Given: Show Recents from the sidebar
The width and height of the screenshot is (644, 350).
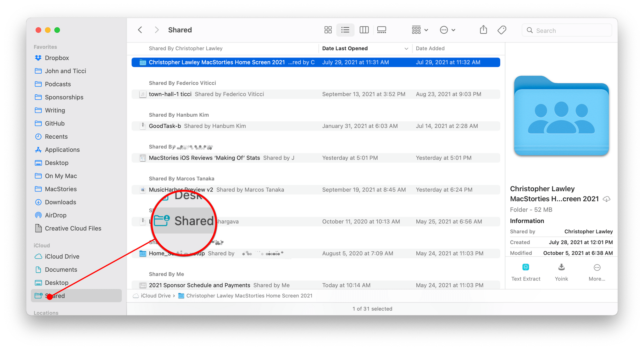Looking at the screenshot, I should point(76,136).
